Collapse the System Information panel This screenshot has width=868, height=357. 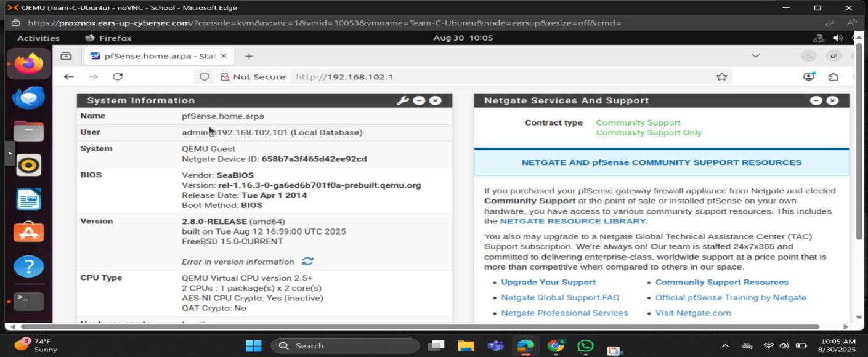(420, 100)
